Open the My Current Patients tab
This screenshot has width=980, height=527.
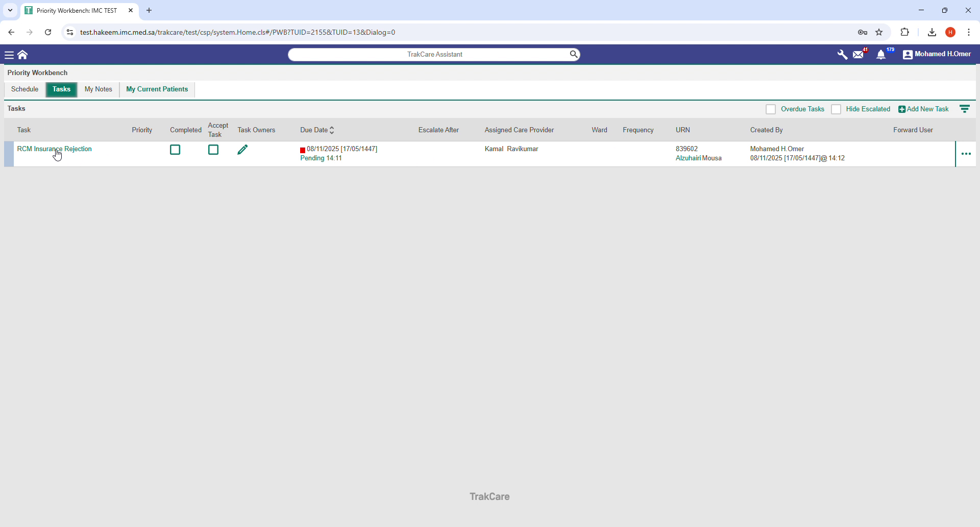157,89
